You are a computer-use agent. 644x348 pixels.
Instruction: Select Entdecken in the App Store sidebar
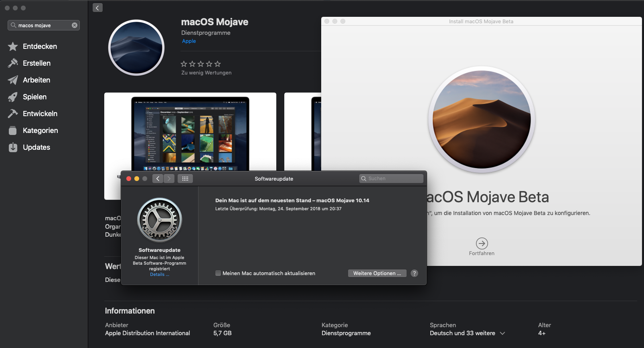click(40, 46)
